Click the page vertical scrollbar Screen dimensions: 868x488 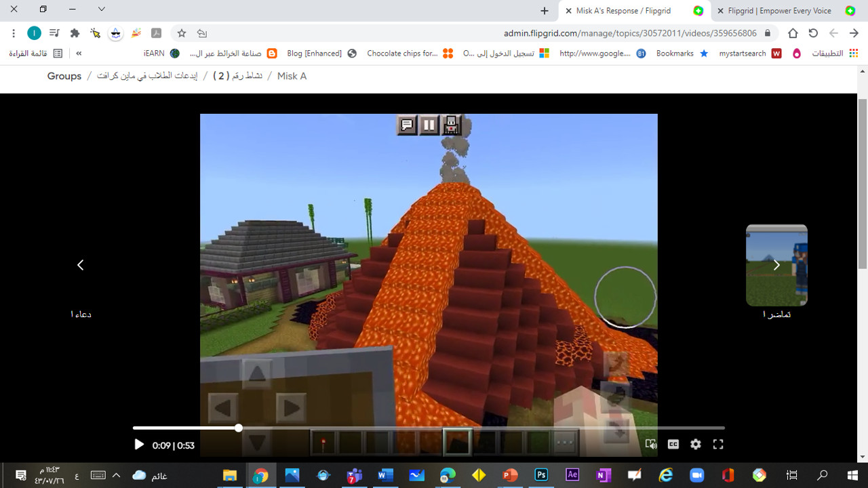(x=863, y=183)
